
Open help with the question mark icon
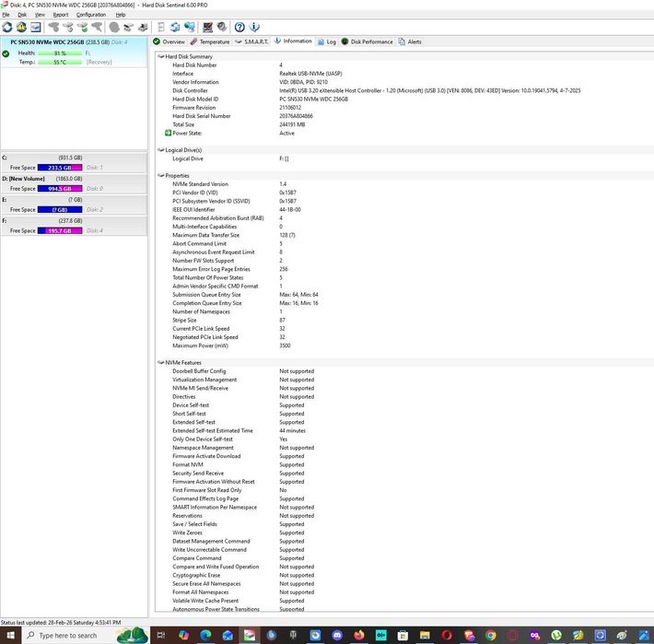point(239,28)
